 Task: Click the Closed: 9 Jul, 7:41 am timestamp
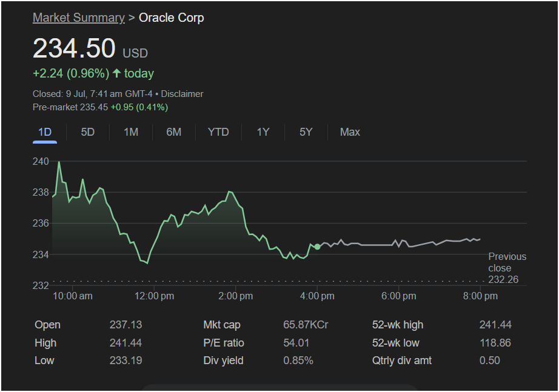pyautogui.click(x=92, y=94)
